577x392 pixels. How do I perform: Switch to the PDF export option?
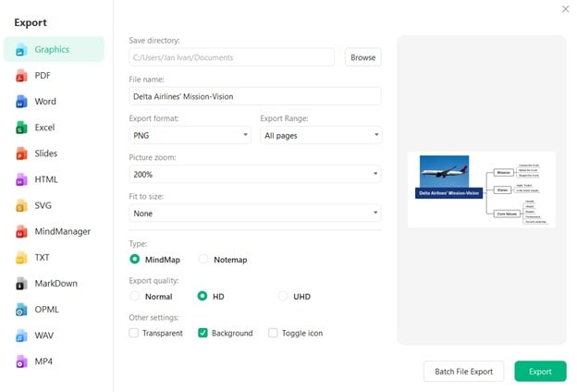click(x=54, y=76)
